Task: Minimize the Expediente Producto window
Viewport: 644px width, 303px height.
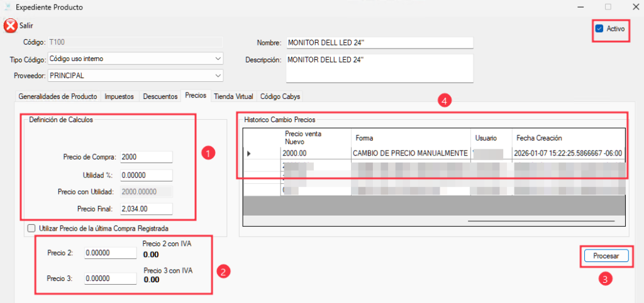Action: coord(579,8)
